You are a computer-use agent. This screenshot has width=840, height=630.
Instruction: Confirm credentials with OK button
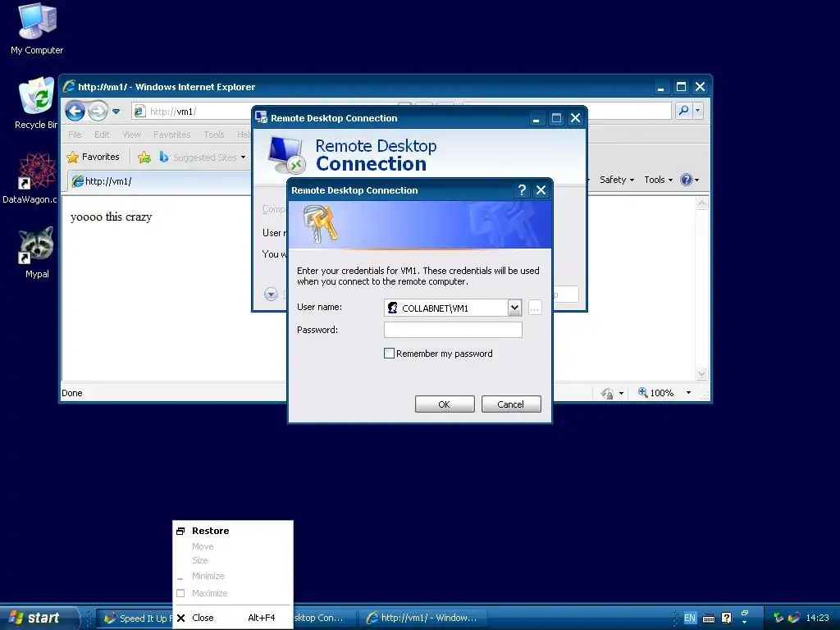[445, 404]
